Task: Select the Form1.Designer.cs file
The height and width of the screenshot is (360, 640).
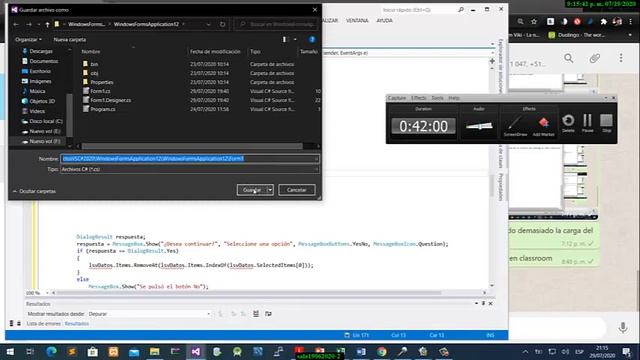Action: 111,100
